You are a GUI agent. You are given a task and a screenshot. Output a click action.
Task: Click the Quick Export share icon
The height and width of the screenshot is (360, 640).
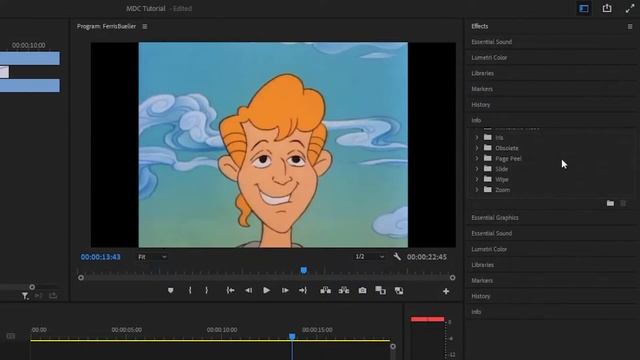[607, 8]
